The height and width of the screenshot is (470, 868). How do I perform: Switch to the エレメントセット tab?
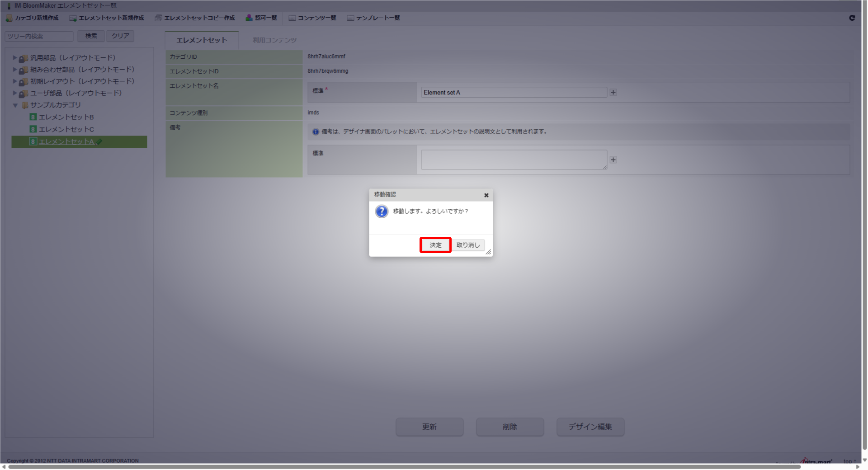click(202, 40)
